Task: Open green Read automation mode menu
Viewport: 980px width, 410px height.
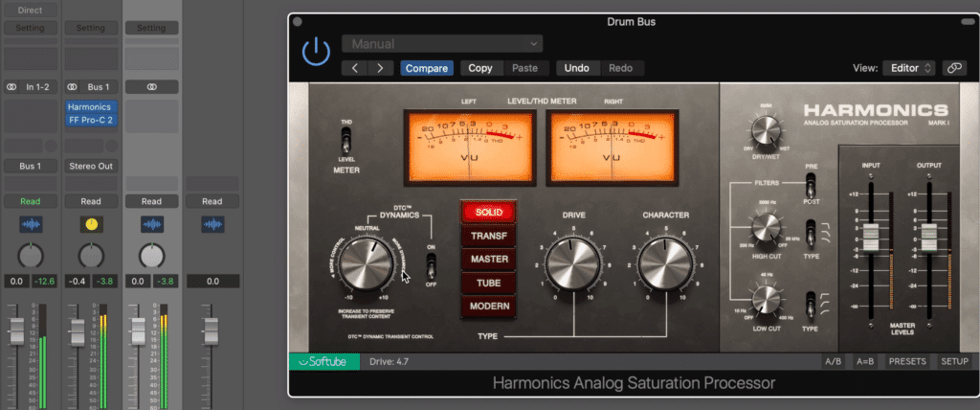Action: 30,201
